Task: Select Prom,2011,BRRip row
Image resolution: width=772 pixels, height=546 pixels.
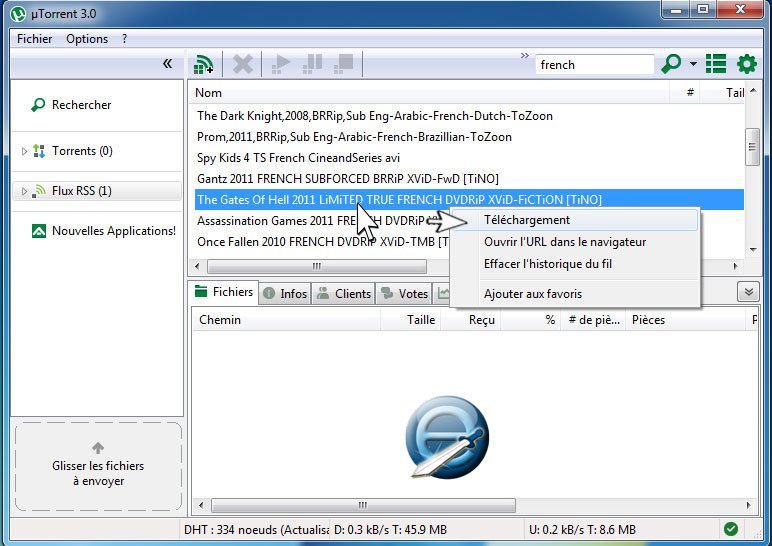Action: (469, 137)
